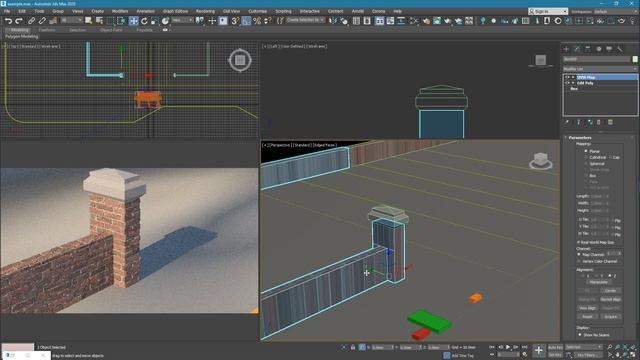
Task: Collapse the Parameters rollout
Action: coord(580,138)
